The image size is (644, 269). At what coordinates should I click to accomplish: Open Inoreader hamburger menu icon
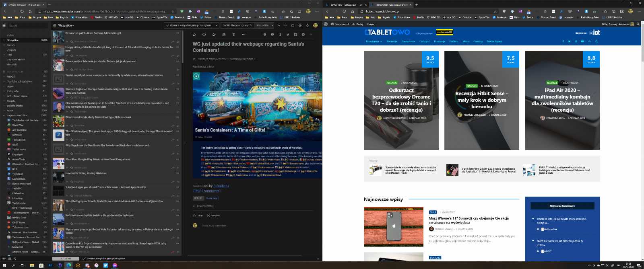pos(4,25)
